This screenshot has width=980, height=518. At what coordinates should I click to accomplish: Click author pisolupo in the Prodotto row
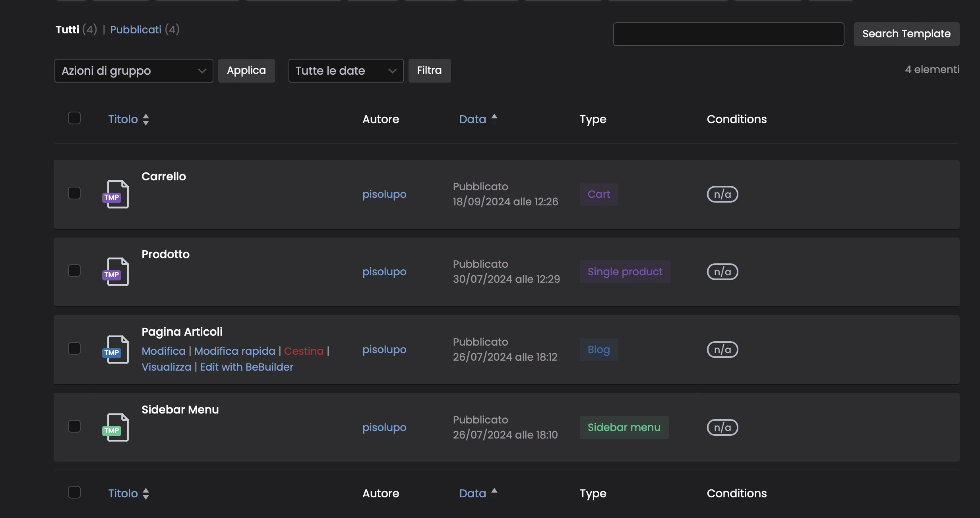pyautogui.click(x=384, y=272)
